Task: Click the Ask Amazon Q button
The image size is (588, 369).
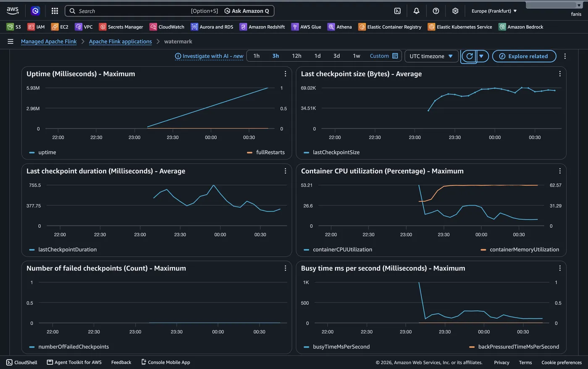Action: [x=247, y=11]
